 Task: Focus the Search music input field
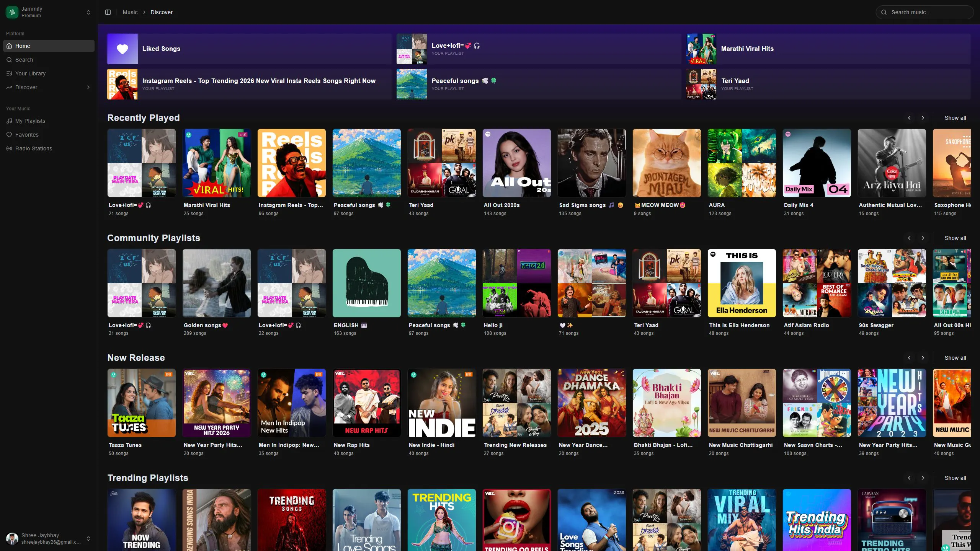click(x=924, y=12)
